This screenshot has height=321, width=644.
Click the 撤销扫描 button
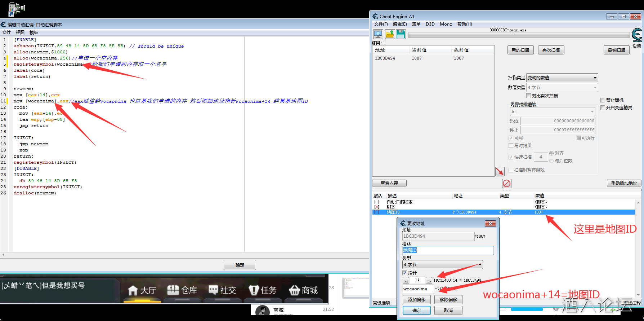(617, 50)
